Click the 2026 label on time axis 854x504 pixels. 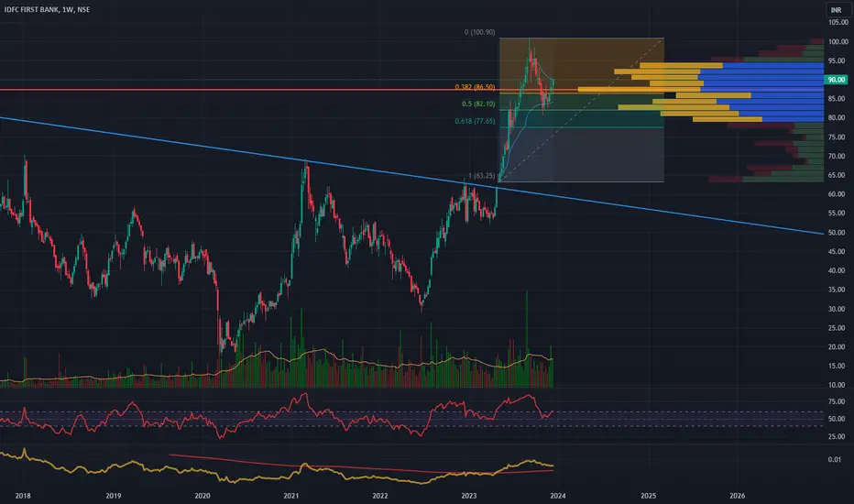(x=737, y=495)
